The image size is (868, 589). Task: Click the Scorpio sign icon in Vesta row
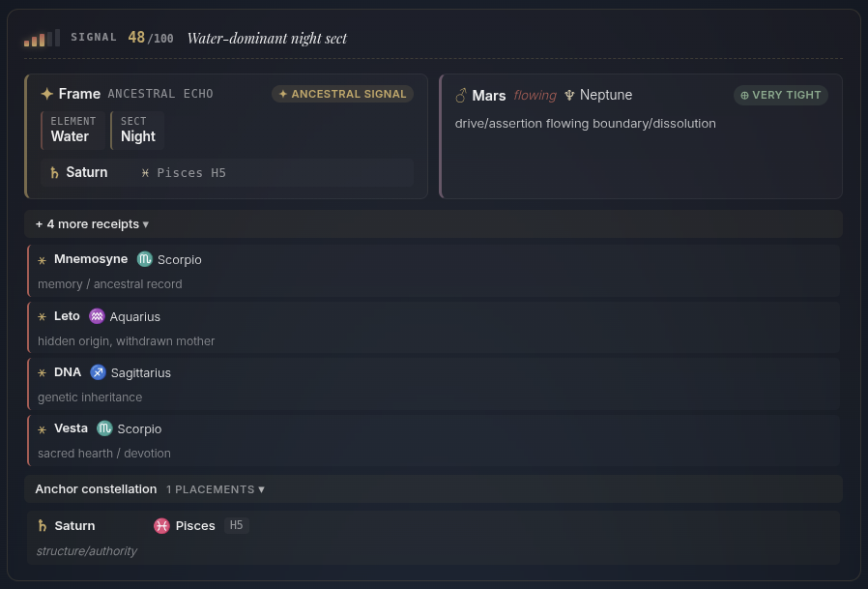tap(104, 428)
